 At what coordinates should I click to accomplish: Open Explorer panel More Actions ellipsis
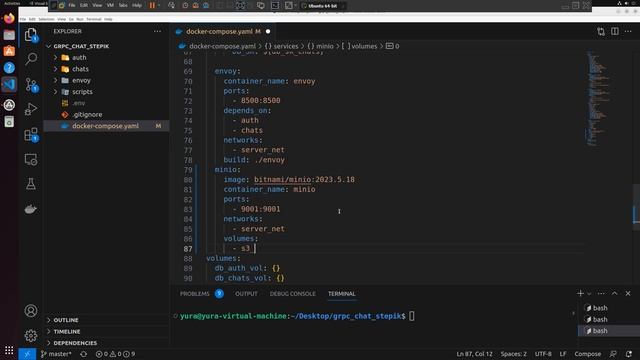(x=158, y=31)
